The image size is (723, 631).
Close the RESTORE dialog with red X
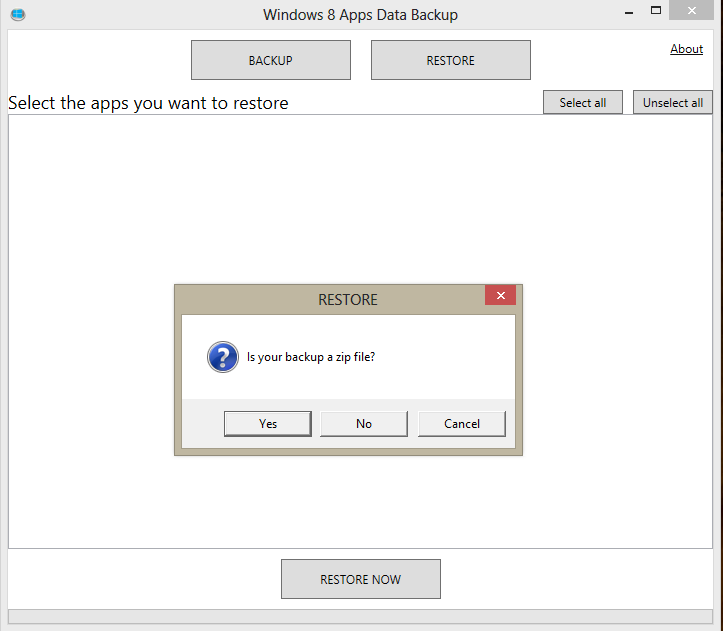(500, 295)
